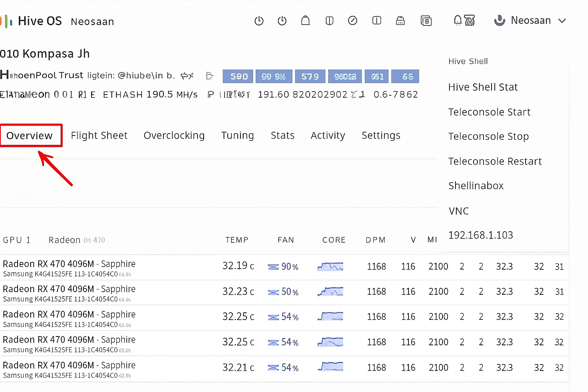Expand the Neosaan account dropdown chevron
The image size is (588, 392).
point(562,21)
